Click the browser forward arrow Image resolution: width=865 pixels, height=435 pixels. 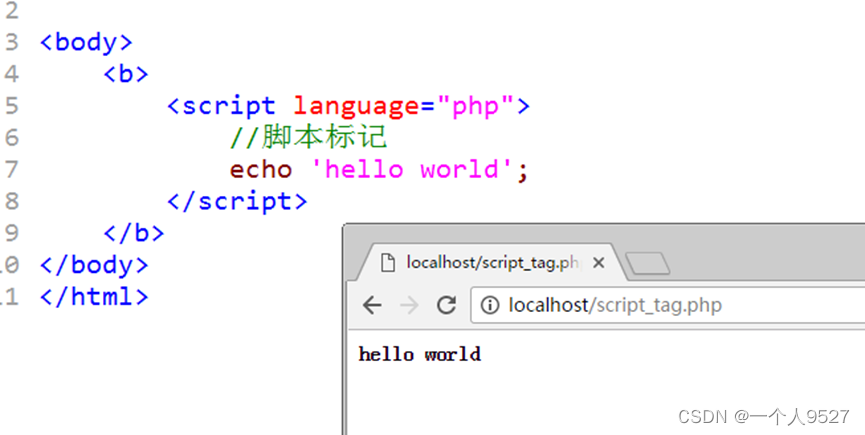click(409, 304)
